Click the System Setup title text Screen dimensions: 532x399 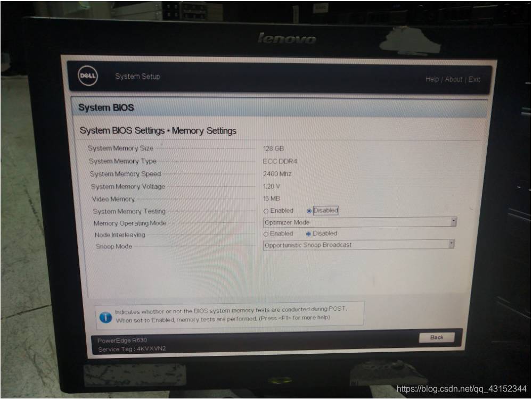click(x=137, y=77)
